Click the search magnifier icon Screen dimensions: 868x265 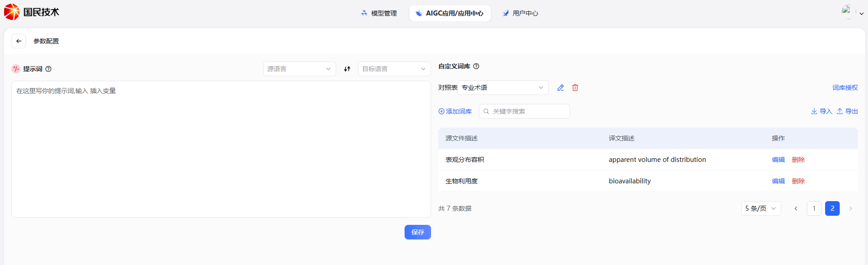(x=486, y=111)
